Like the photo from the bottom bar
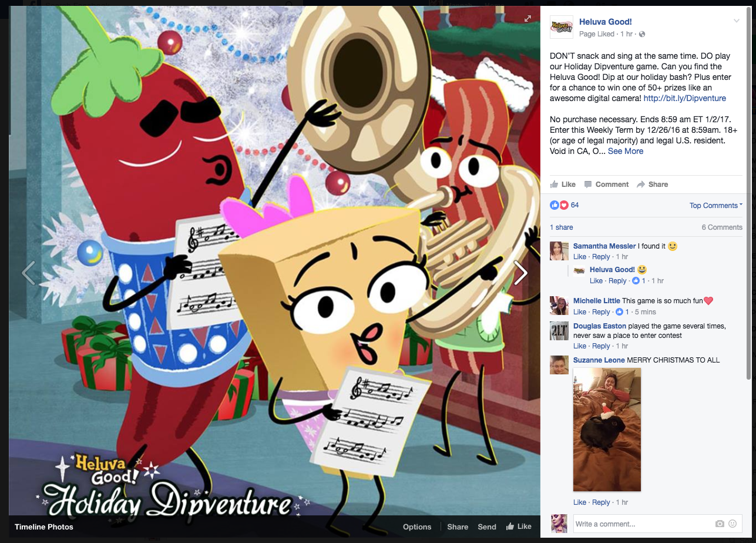 coord(519,527)
